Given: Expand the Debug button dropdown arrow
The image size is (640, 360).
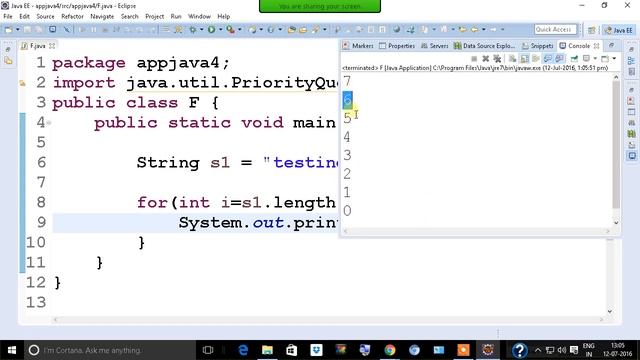Looking at the screenshot, I should [202, 29].
